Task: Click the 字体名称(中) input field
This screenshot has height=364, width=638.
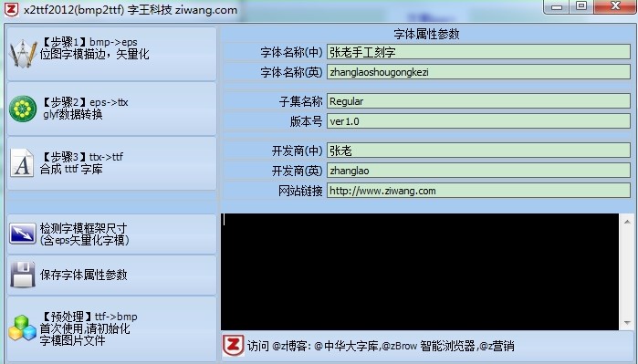Action: (x=478, y=52)
